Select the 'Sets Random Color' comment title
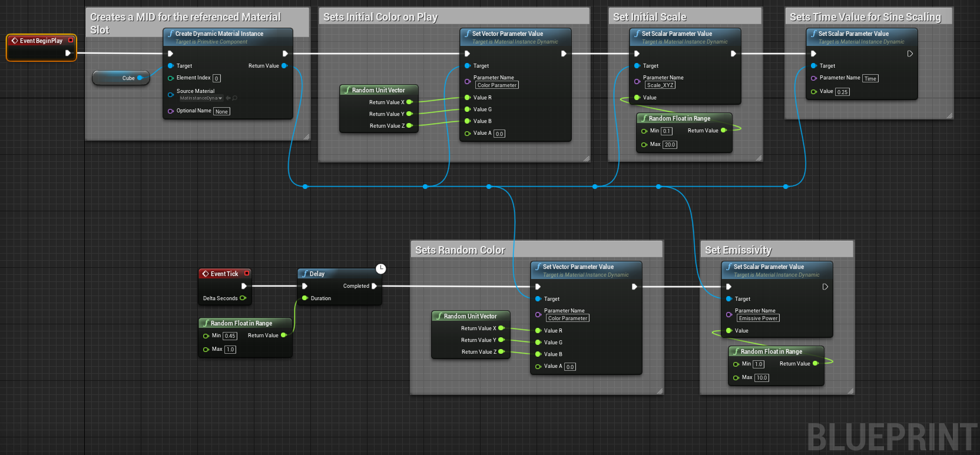980x455 pixels. pos(460,250)
